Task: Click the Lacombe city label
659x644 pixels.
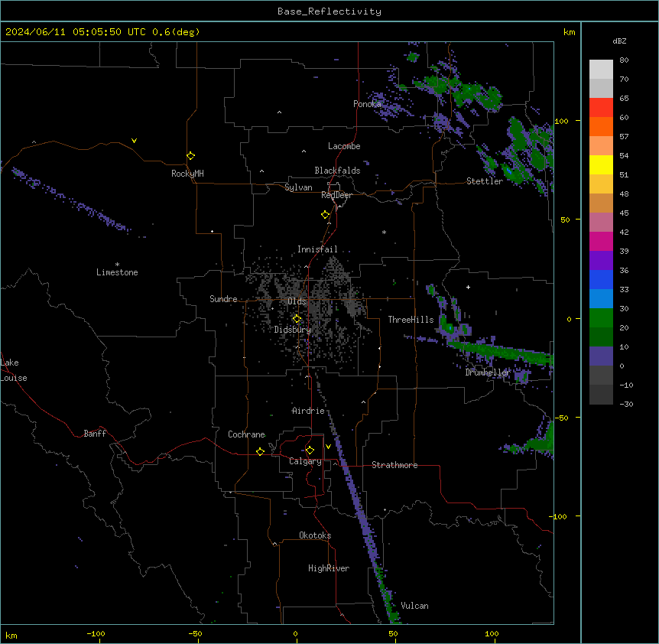Action: click(344, 146)
